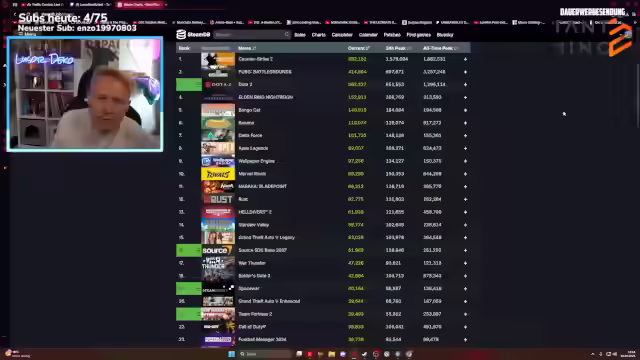Open the Sales menu item
The height and width of the screenshot is (360, 640).
(x=300, y=35)
